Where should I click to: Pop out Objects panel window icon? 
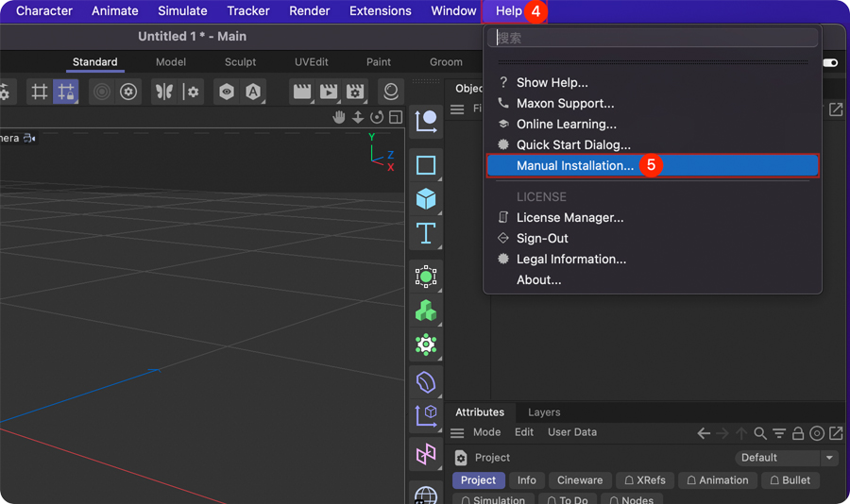[x=836, y=109]
